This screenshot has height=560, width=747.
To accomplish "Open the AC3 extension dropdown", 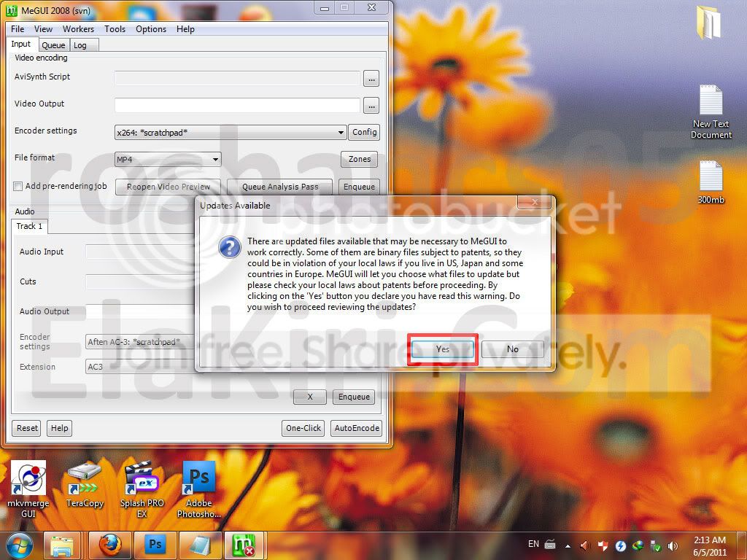I will pos(141,367).
